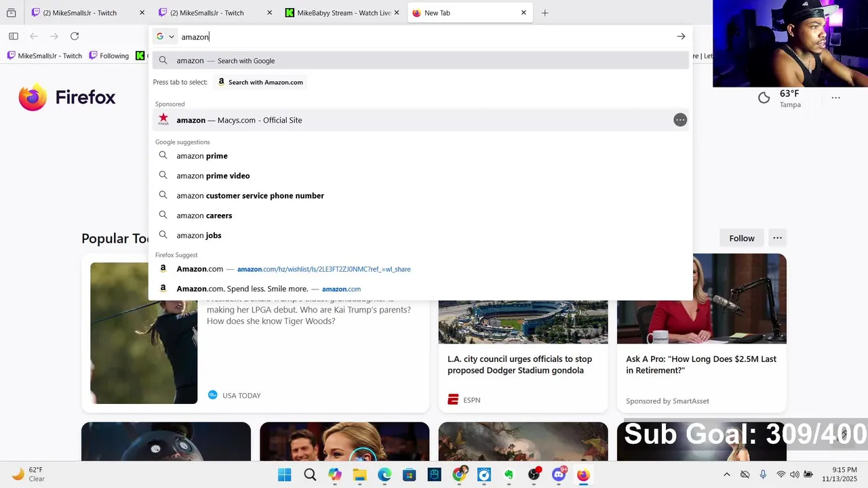Click the Dodger Stadium aerial thumbnail

523,322
